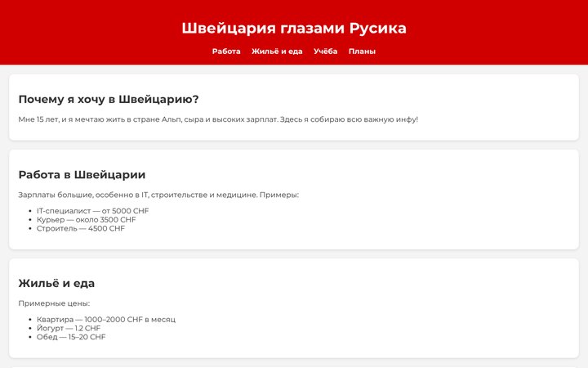Click sentence Зарплаты большие, особенно в IT
The height and width of the screenshot is (368, 588).
click(x=158, y=195)
